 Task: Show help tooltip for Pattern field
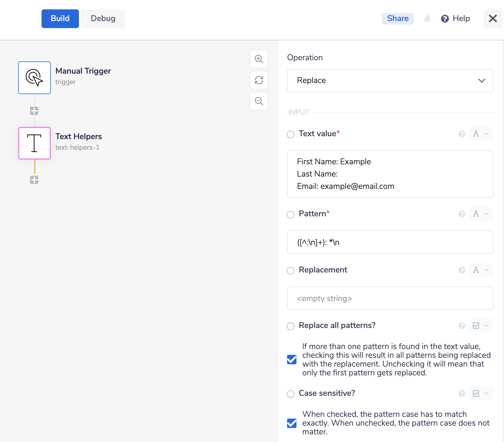point(462,214)
